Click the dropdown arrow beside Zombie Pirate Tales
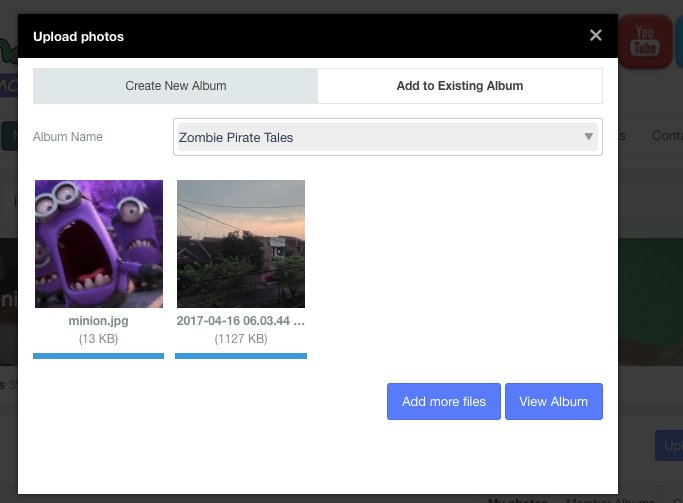This screenshot has height=503, width=683. pyautogui.click(x=588, y=137)
